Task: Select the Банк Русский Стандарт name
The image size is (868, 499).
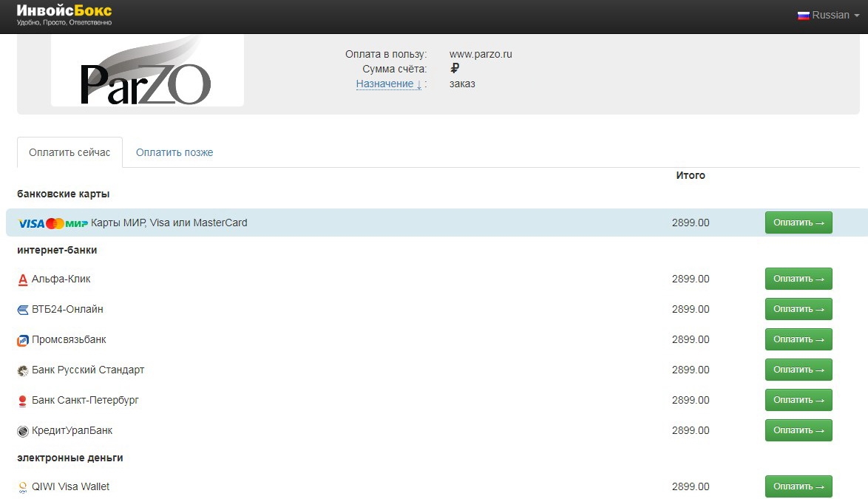Action: (88, 370)
